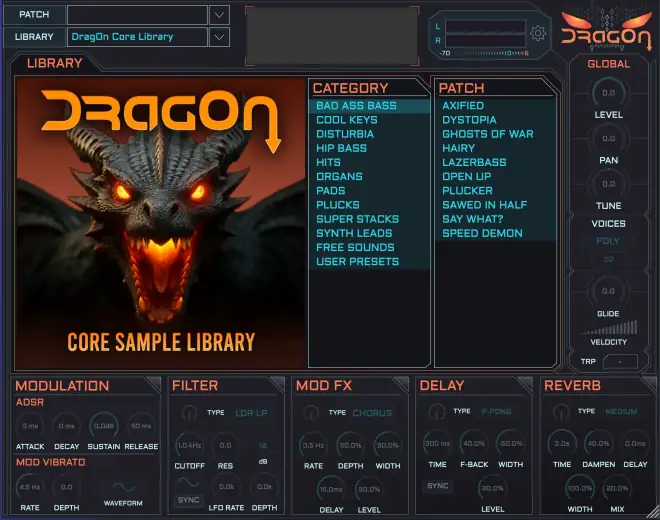Click the Delay F-BACK knob
The height and width of the screenshot is (520, 660).
coord(474,444)
